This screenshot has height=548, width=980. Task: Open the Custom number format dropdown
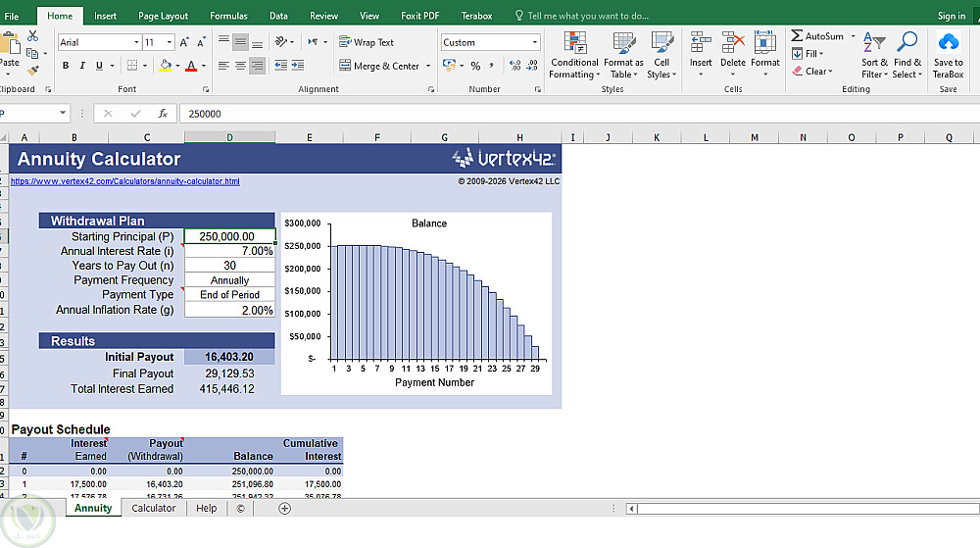click(x=535, y=42)
